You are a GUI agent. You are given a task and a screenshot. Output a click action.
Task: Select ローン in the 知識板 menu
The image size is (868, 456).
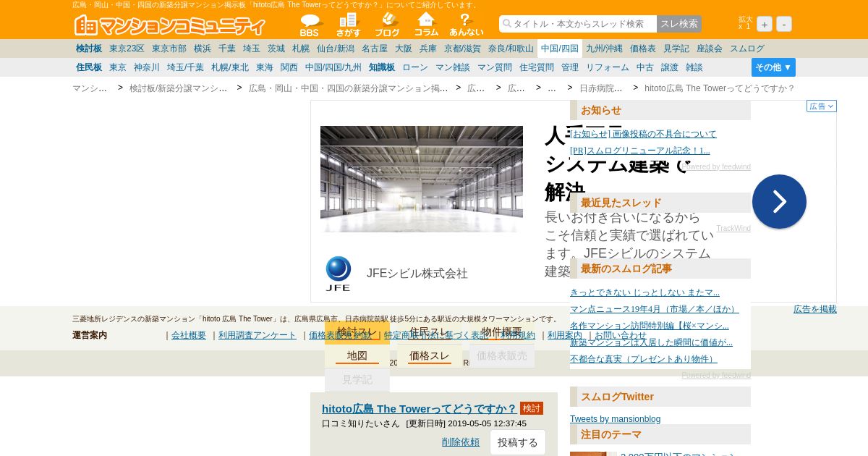pos(415,67)
